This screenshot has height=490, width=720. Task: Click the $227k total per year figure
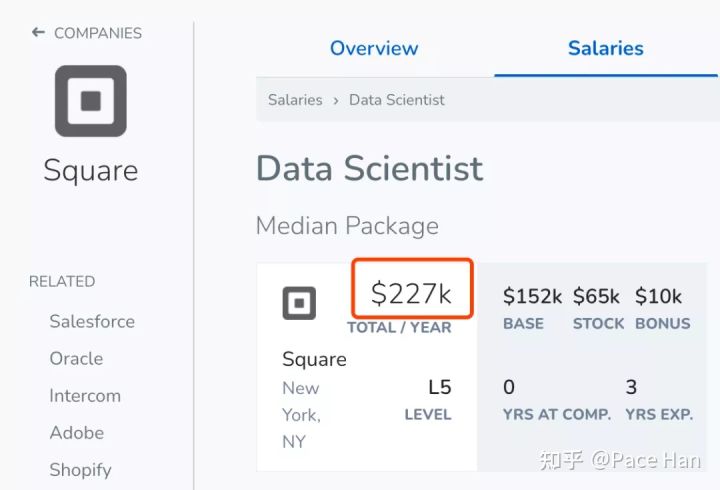tap(411, 294)
